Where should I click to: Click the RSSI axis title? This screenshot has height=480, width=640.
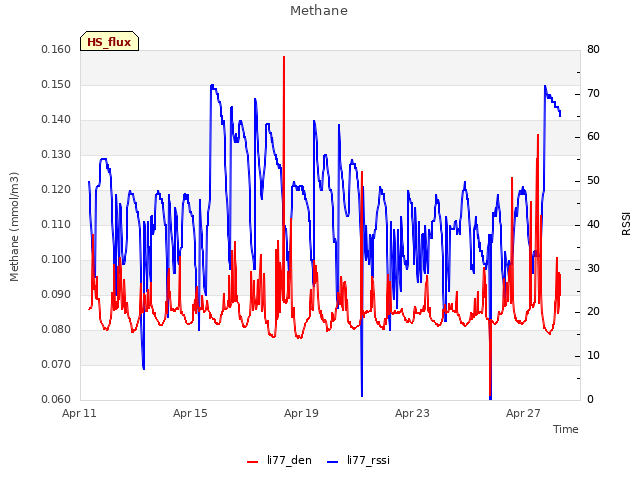point(626,224)
